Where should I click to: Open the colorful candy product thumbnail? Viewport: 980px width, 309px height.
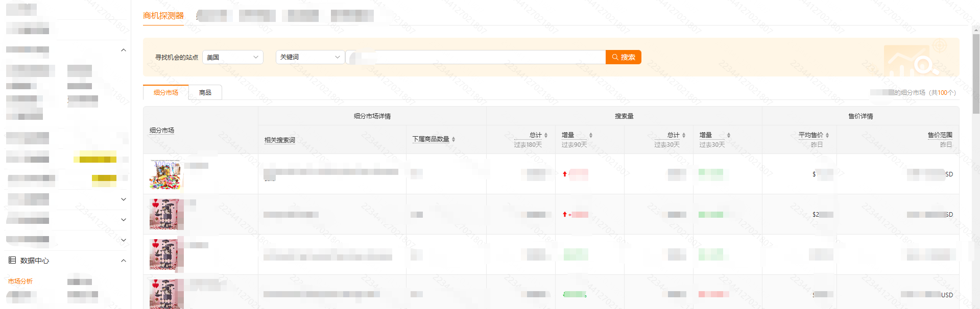(x=165, y=174)
